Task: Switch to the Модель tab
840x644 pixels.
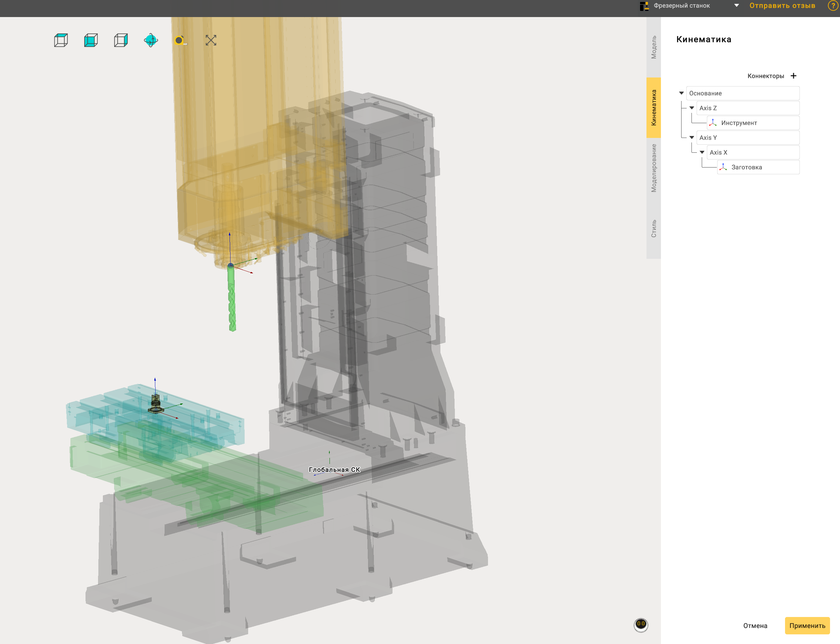Action: coord(654,47)
